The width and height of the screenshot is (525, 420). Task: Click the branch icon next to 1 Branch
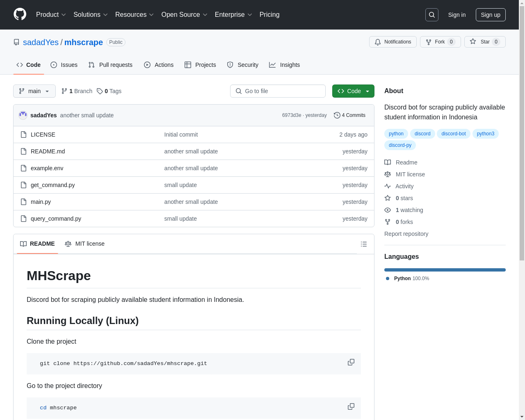pos(64,91)
